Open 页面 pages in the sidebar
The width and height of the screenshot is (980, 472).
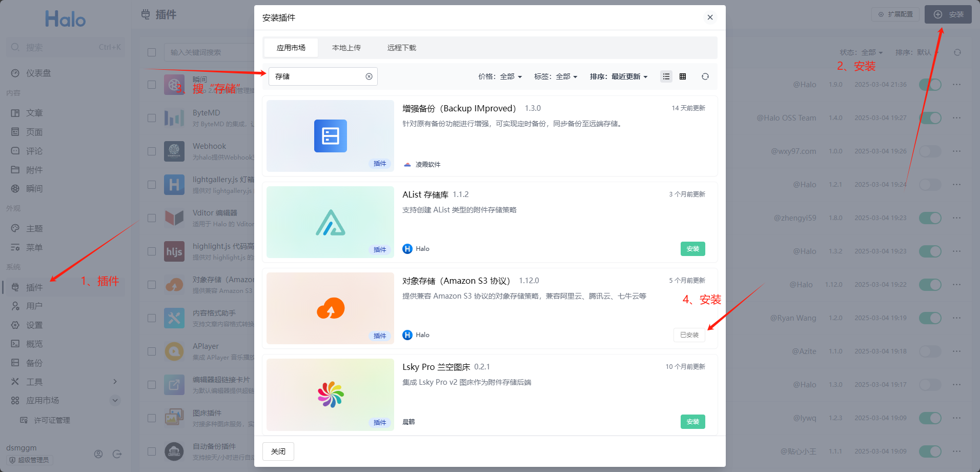[x=65, y=132]
